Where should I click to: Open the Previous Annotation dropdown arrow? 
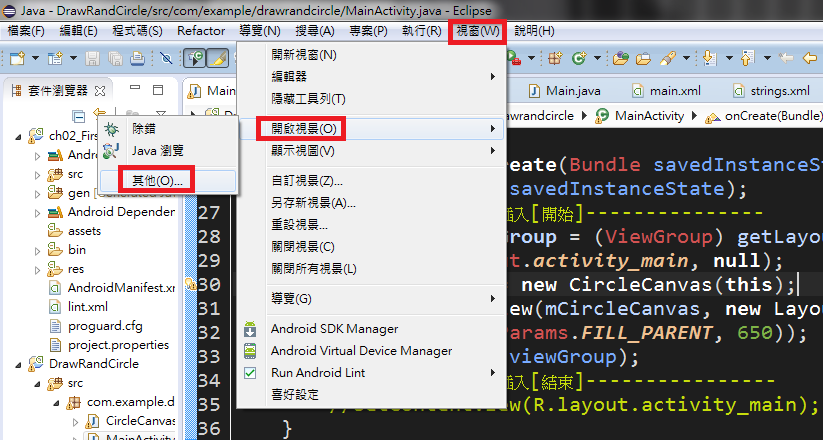click(x=767, y=58)
